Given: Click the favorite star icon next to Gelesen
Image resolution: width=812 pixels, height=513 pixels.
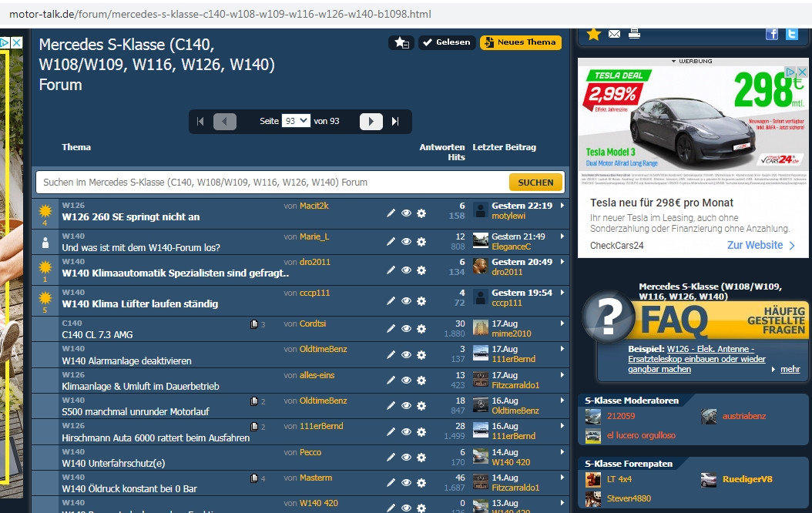Looking at the screenshot, I should click(401, 42).
